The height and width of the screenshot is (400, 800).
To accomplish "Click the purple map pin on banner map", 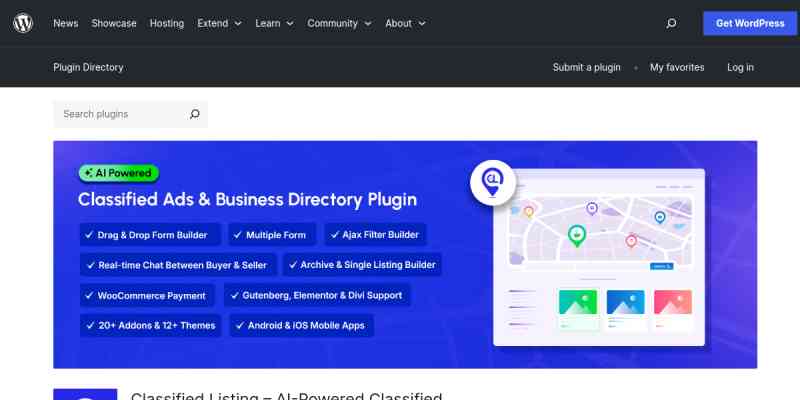I will (592, 208).
